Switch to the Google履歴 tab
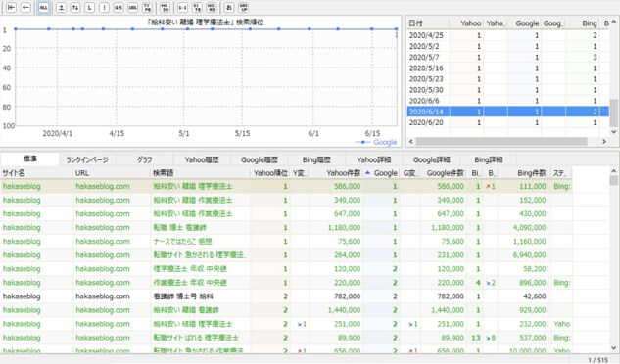Screen dimensions: 620x364 tap(260, 159)
